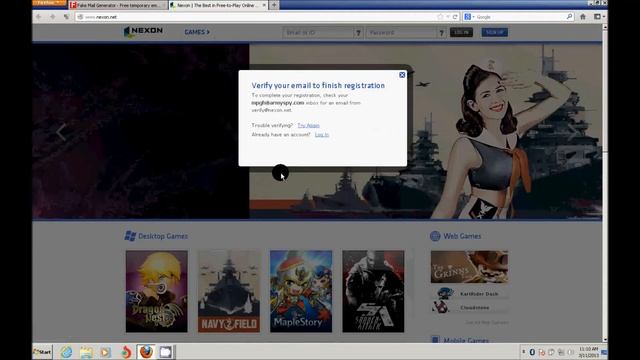Click the Log In link in dialog
This screenshot has width=640, height=360.
pos(322,135)
